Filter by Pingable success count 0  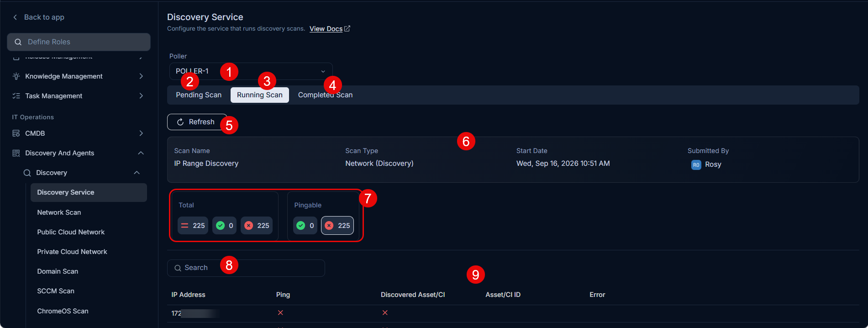305,225
